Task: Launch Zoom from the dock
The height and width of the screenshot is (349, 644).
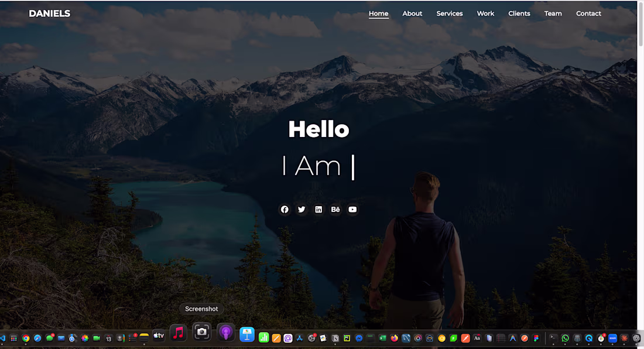Action: point(612,338)
